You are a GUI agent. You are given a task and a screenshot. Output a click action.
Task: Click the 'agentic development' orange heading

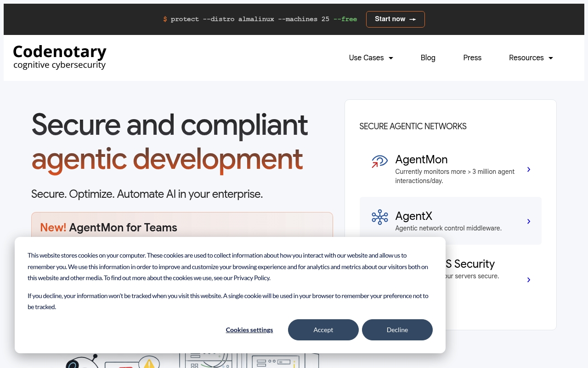[167, 159]
